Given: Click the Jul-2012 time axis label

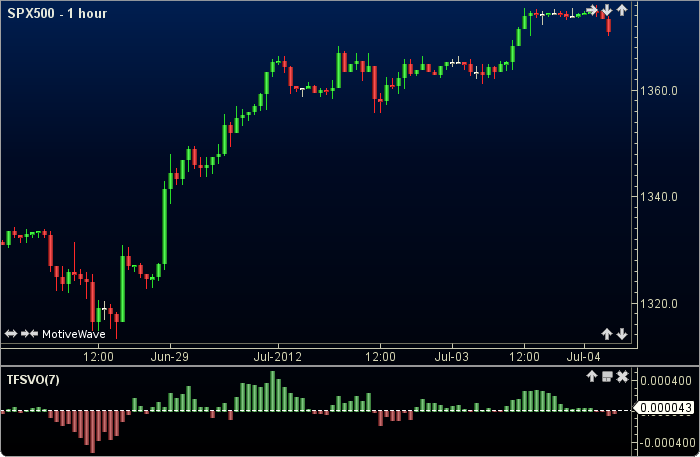Looking at the screenshot, I should click(278, 357).
